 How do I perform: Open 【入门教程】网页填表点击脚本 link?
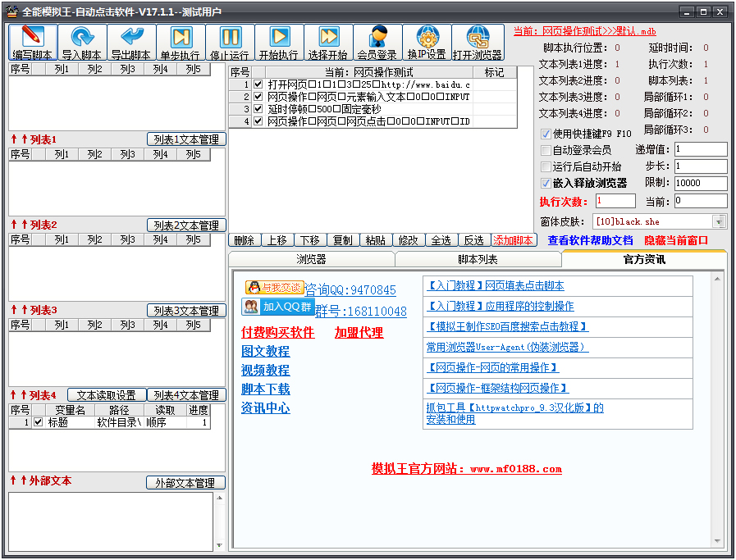(x=496, y=285)
